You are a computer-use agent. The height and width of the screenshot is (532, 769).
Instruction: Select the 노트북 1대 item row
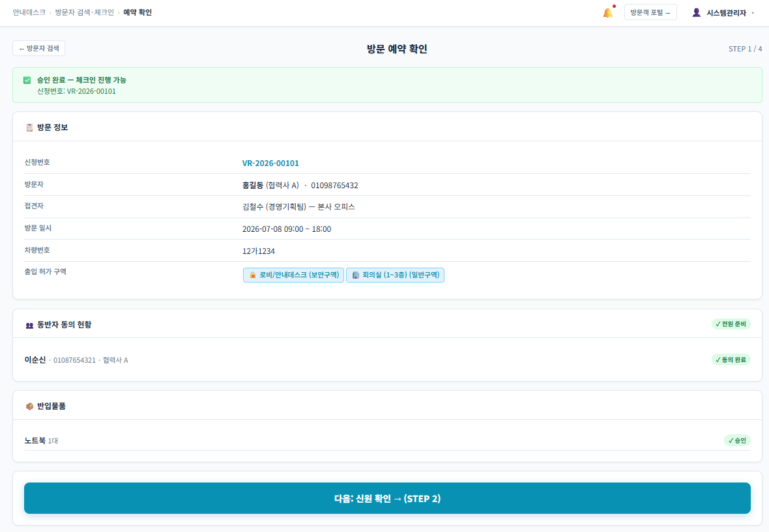tap(388, 440)
